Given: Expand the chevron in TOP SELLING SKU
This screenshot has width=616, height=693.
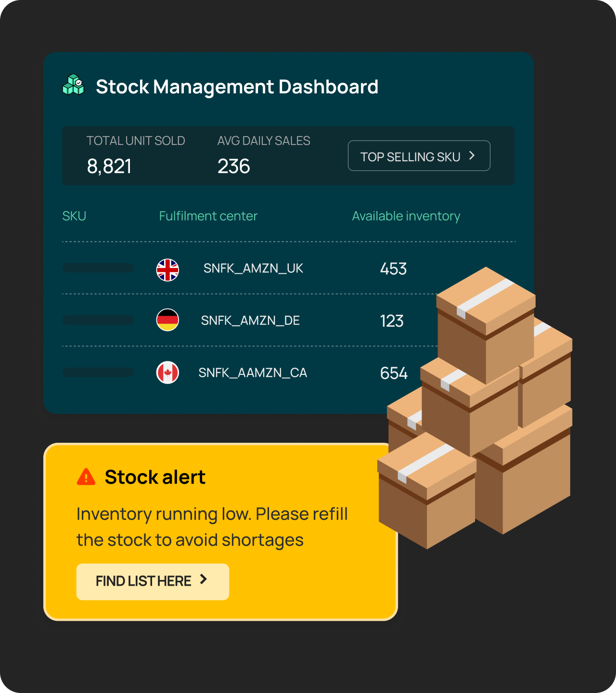Looking at the screenshot, I should [472, 155].
